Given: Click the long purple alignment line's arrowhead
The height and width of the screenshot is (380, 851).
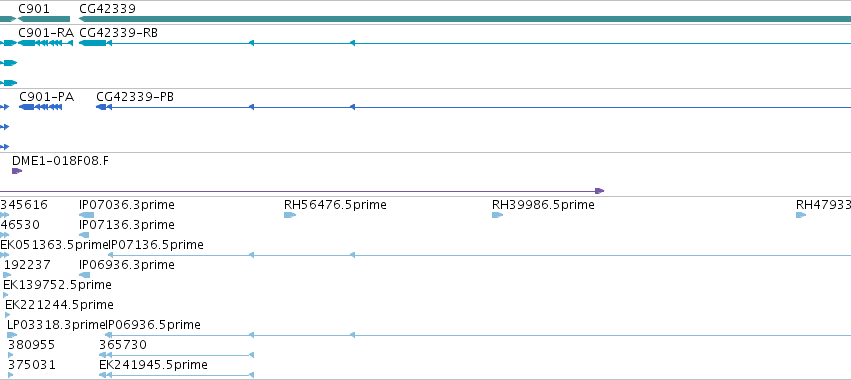Looking at the screenshot, I should point(600,191).
